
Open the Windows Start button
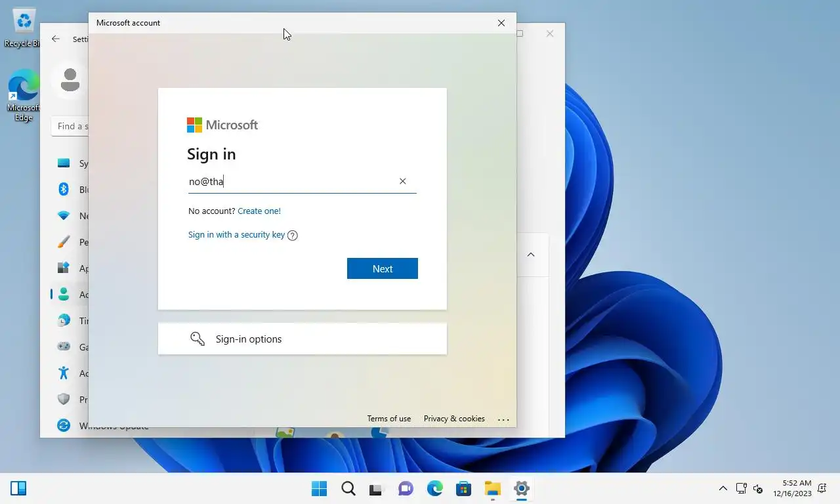(320, 488)
